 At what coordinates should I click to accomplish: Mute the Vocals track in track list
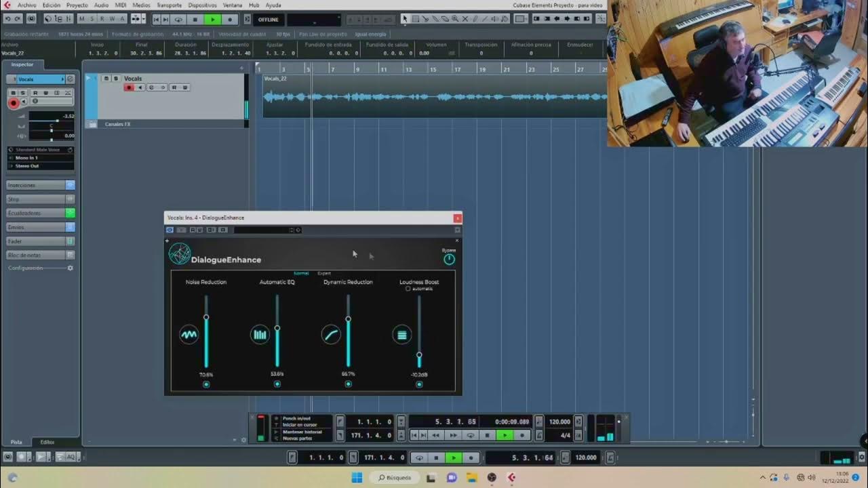(107, 79)
